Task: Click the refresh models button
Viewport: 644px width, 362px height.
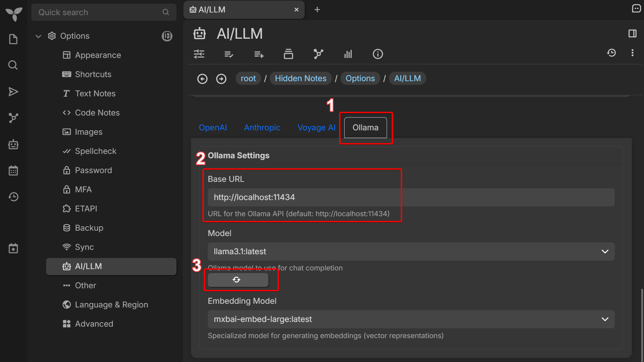Action: tap(238, 280)
